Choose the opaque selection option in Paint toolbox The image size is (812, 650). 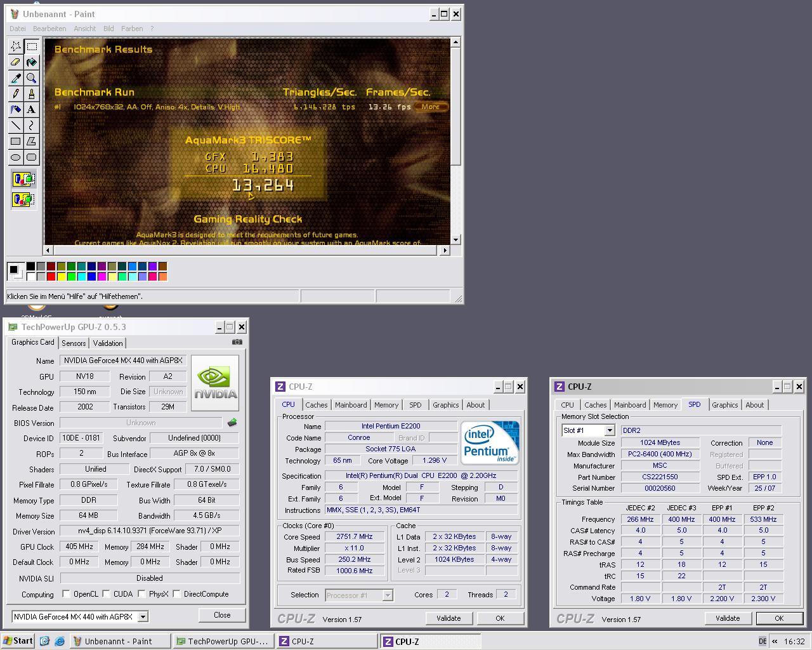pyautogui.click(x=23, y=180)
